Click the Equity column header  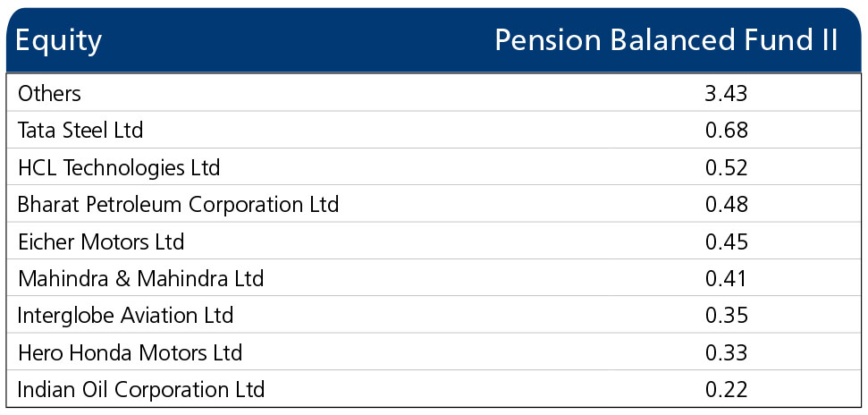coord(59,41)
